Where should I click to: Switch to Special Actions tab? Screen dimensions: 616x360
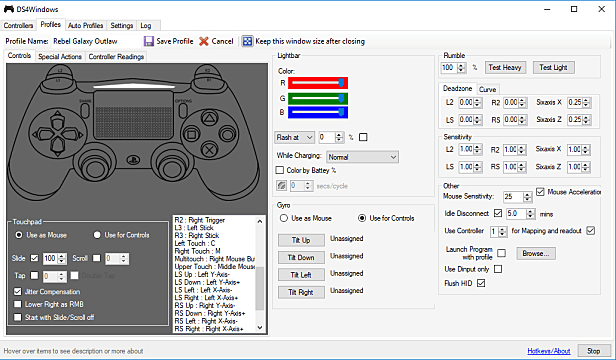[60, 57]
